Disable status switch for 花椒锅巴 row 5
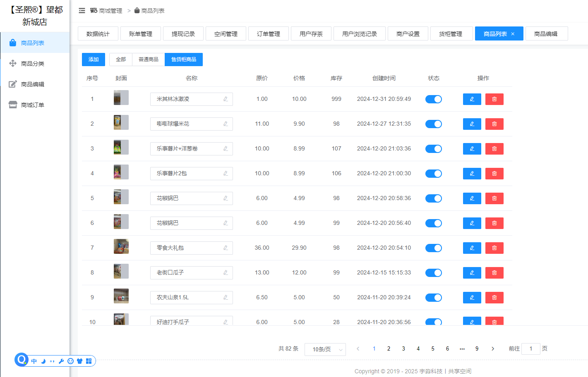 (x=433, y=198)
